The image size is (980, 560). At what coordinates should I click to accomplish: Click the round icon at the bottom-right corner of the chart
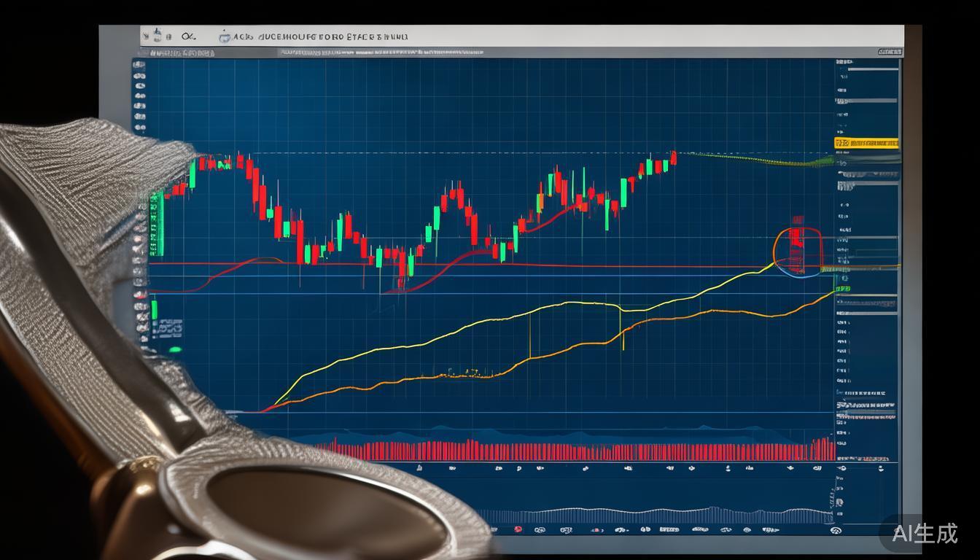point(836,531)
